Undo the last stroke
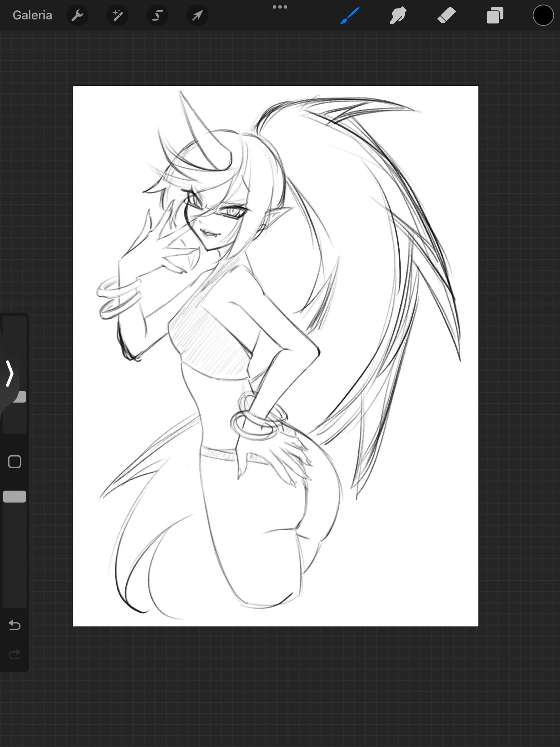The height and width of the screenshot is (747, 560). point(15,626)
